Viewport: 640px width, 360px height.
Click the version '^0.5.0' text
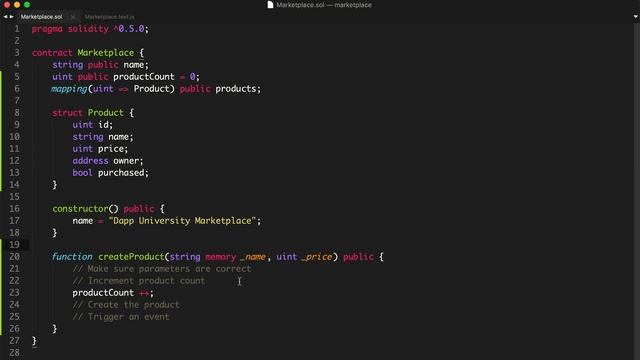click(x=129, y=29)
